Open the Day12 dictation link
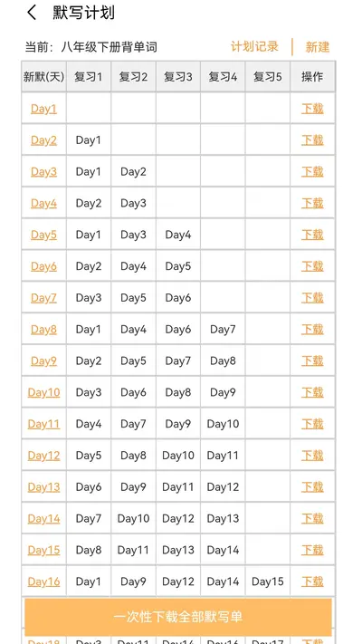Viewport: 362px width, 644px height. [43, 456]
